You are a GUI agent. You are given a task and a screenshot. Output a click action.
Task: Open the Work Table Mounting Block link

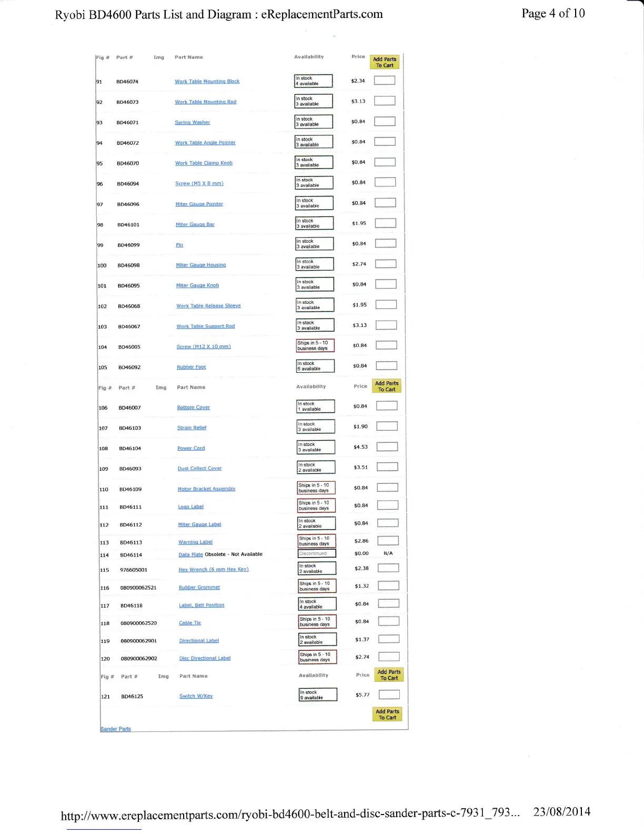(207, 82)
